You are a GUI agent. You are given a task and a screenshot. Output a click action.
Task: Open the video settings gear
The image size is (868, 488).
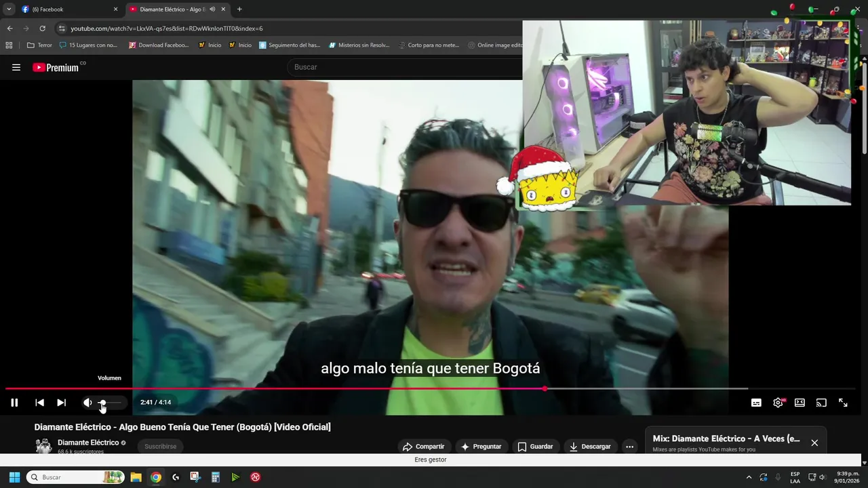click(x=778, y=403)
